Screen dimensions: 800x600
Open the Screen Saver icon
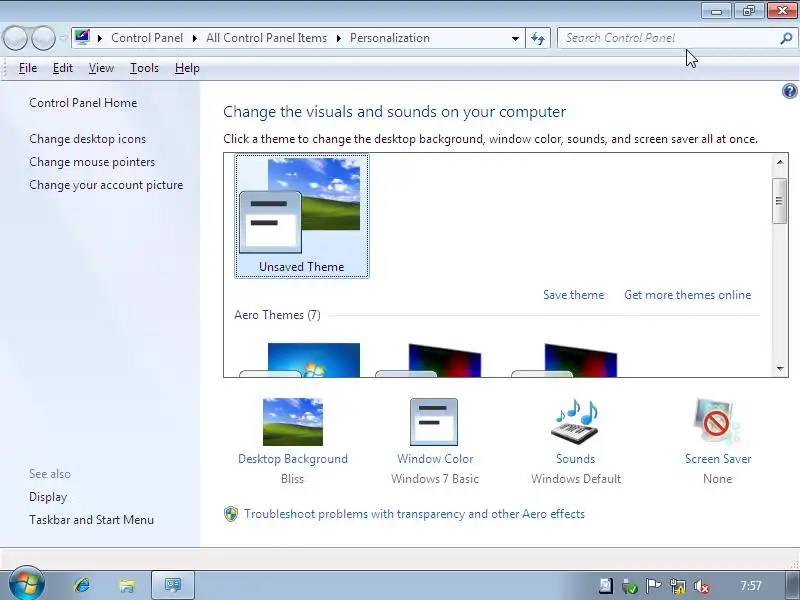tap(717, 421)
